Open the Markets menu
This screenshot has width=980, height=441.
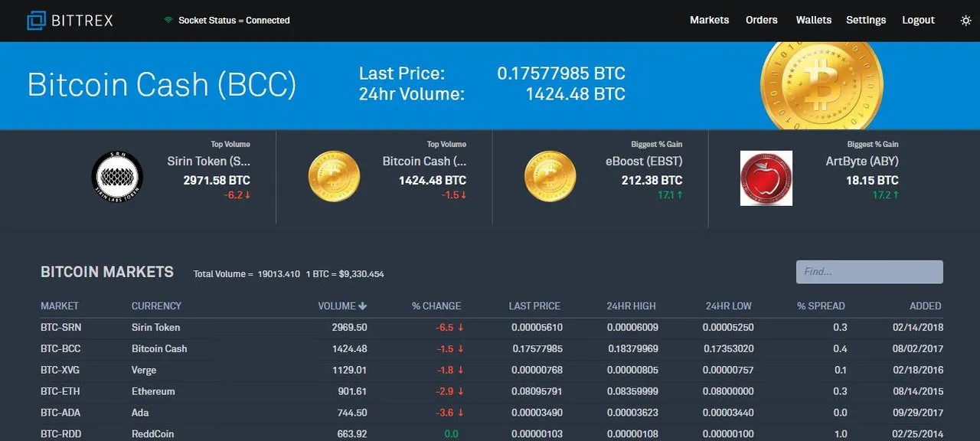[709, 20]
